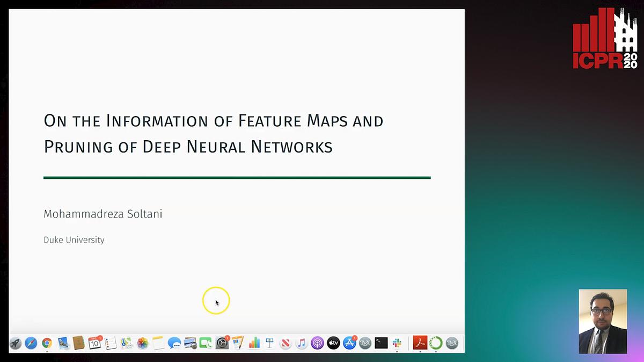Image resolution: width=644 pixels, height=362 pixels.
Task: Open Safari from the dock
Action: pyautogui.click(x=31, y=343)
